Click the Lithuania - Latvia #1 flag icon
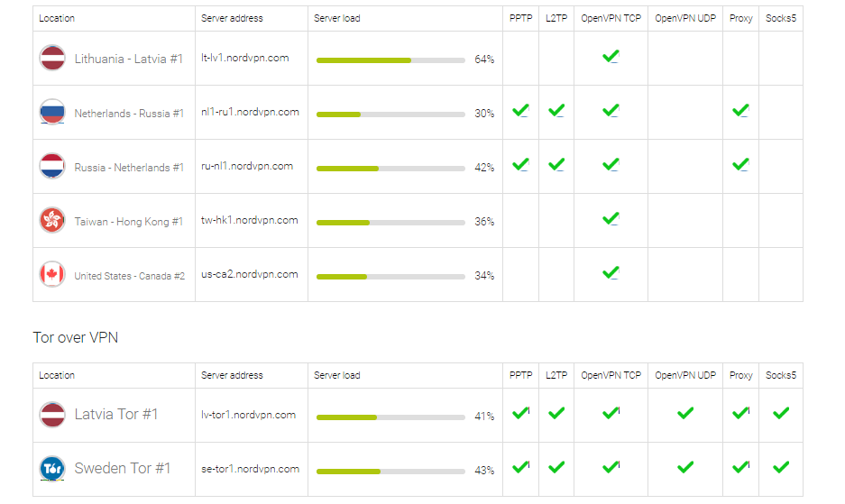This screenshot has height=504, width=845. pos(52,58)
